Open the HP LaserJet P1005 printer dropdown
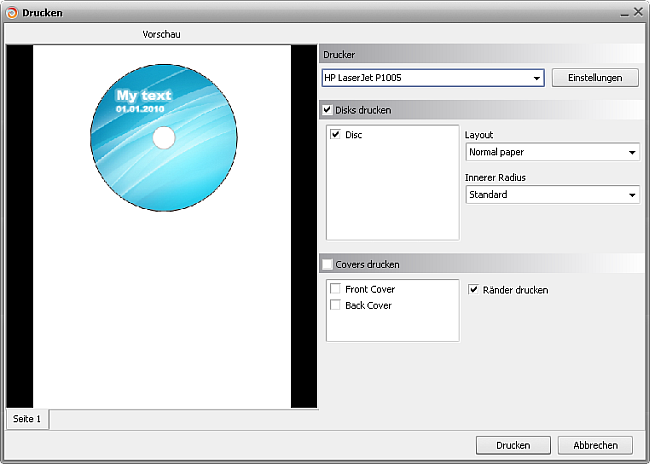650x464 pixels. (433, 78)
